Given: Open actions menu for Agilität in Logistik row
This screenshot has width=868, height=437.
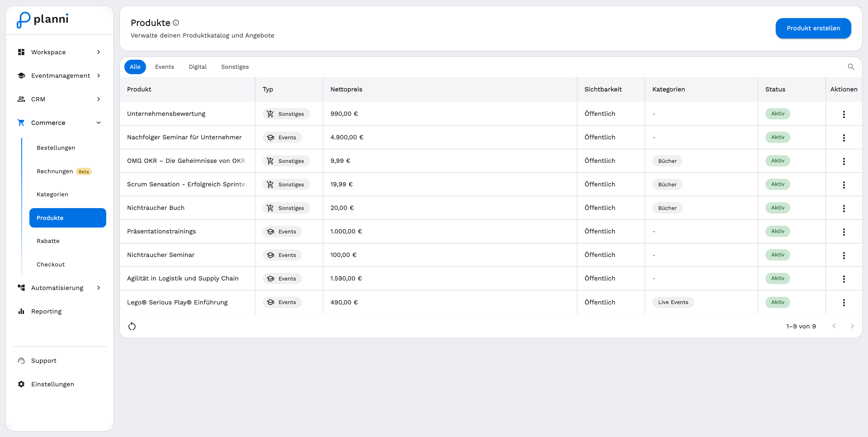Looking at the screenshot, I should pos(844,279).
